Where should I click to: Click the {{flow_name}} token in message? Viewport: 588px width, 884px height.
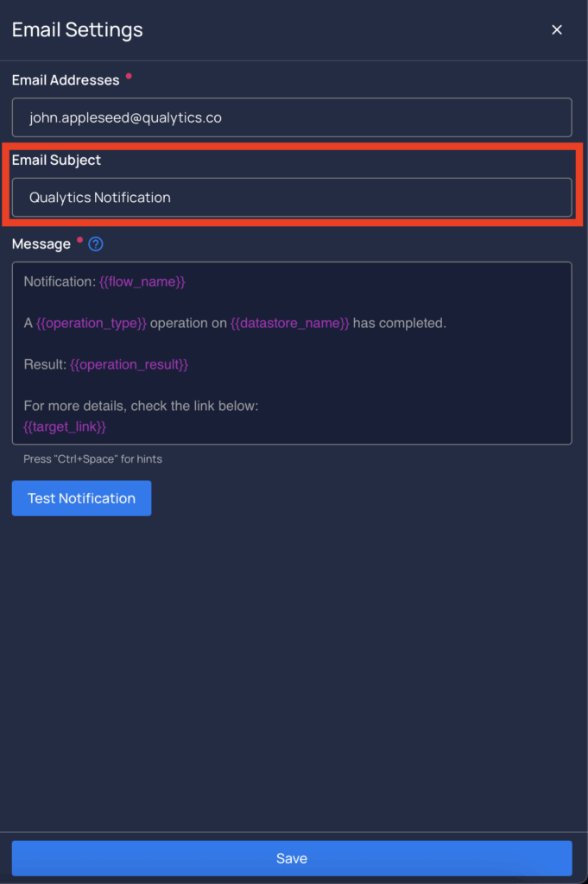pyautogui.click(x=142, y=282)
